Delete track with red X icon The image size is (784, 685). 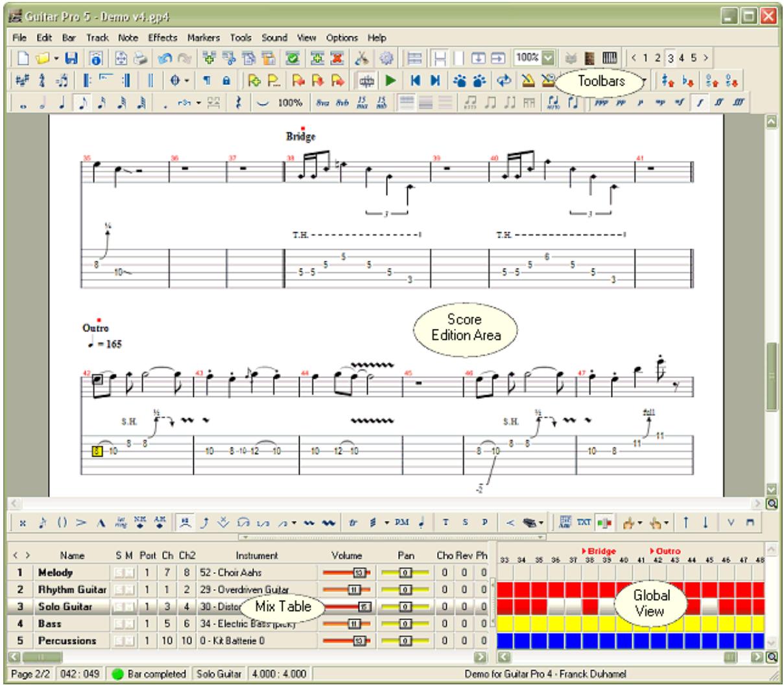[338, 58]
